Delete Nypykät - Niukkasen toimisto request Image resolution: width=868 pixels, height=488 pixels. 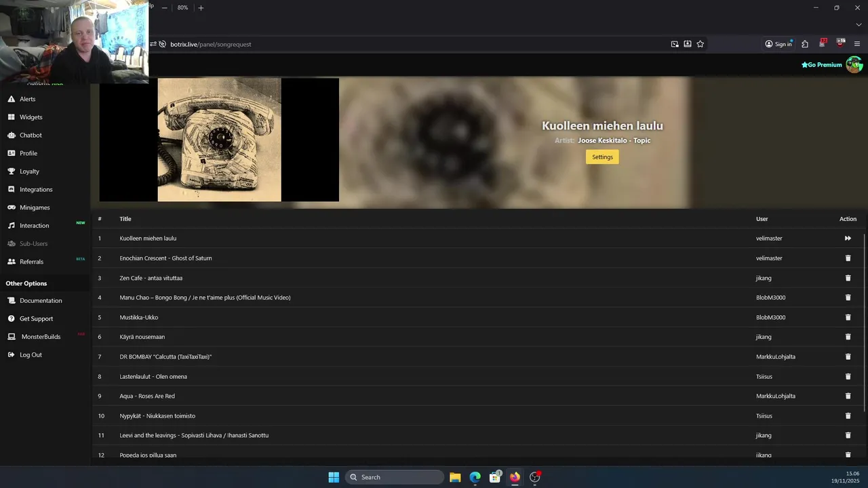tap(848, 415)
